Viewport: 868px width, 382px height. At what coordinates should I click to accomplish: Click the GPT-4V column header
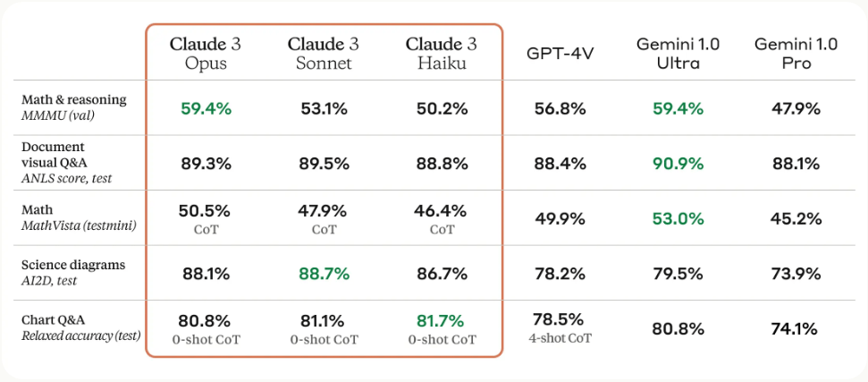coord(560,53)
